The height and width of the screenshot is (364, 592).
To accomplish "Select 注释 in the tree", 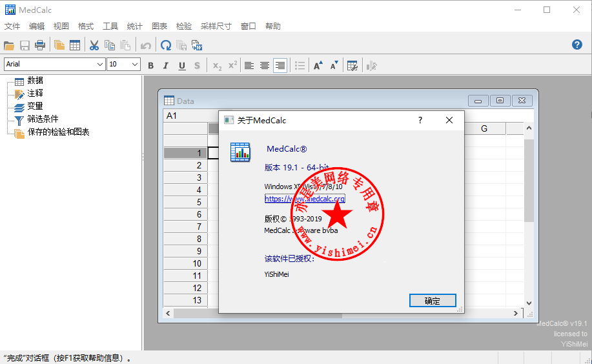I will coord(35,94).
